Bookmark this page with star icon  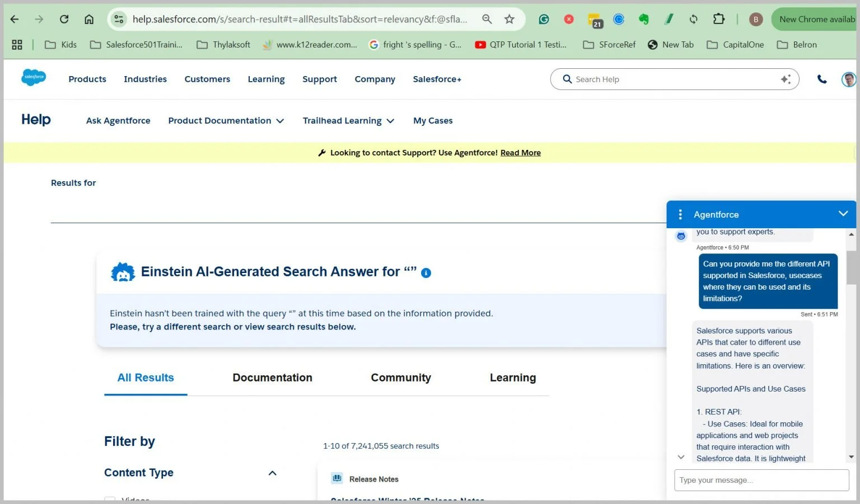pyautogui.click(x=510, y=19)
